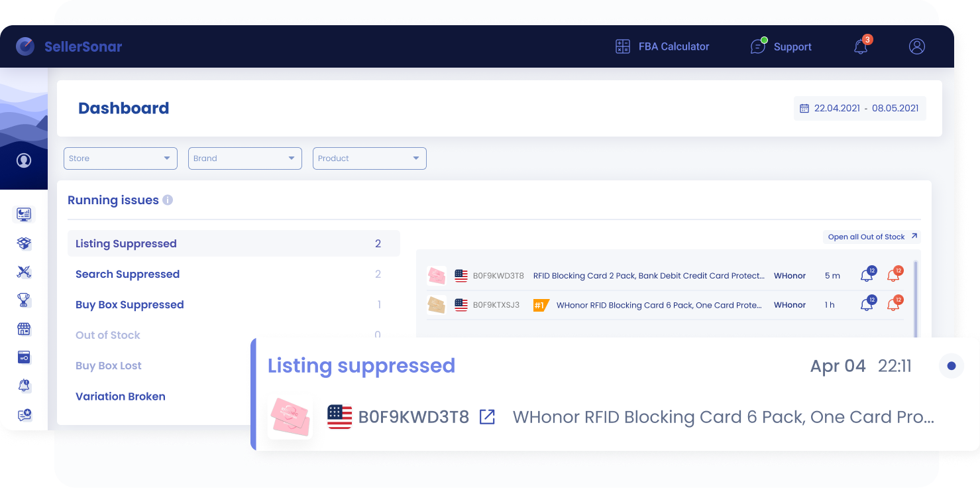Expand the Store dropdown filter

(121, 158)
